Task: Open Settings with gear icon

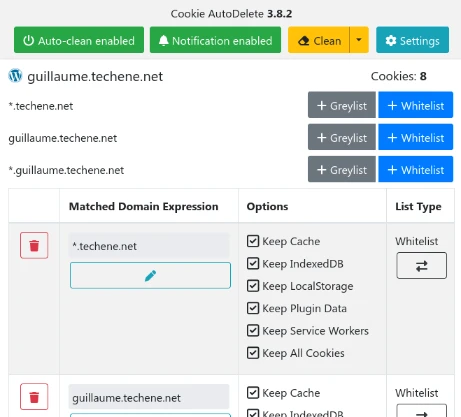Action: click(412, 40)
